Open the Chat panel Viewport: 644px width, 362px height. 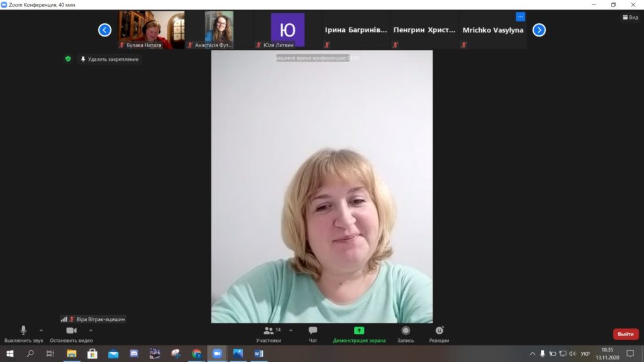click(313, 334)
